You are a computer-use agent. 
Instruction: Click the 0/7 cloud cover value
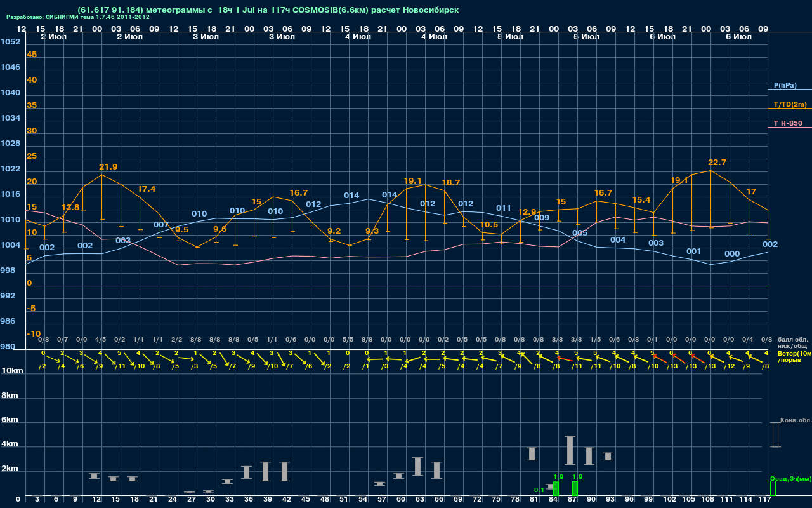coord(62,340)
